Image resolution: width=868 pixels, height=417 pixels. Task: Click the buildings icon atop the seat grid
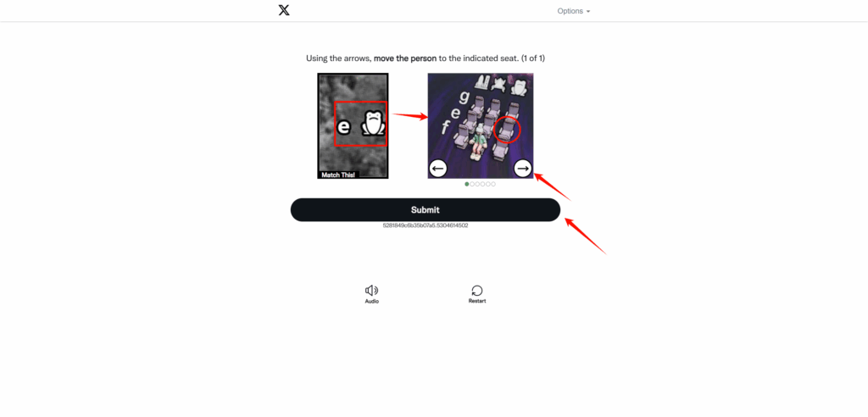[x=481, y=83]
